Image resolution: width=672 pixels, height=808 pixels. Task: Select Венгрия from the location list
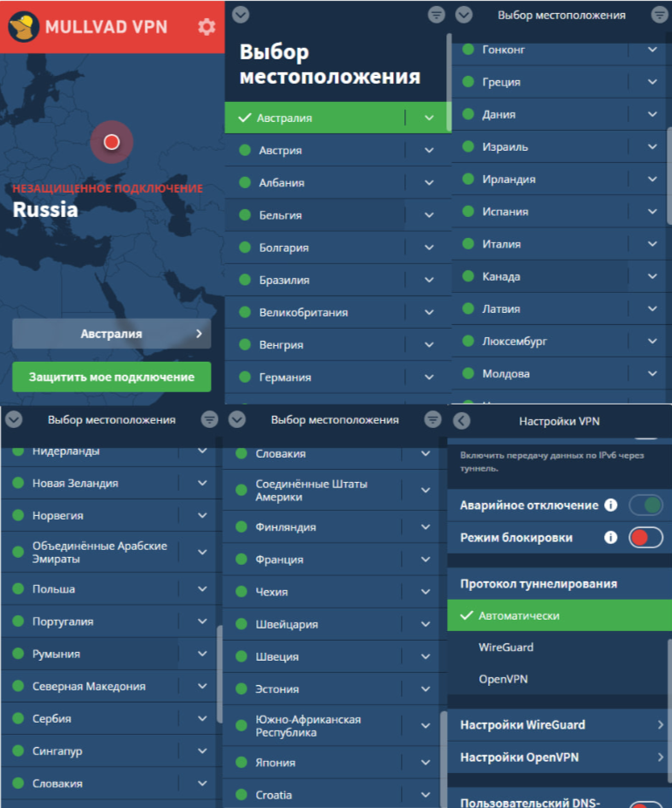point(315,345)
